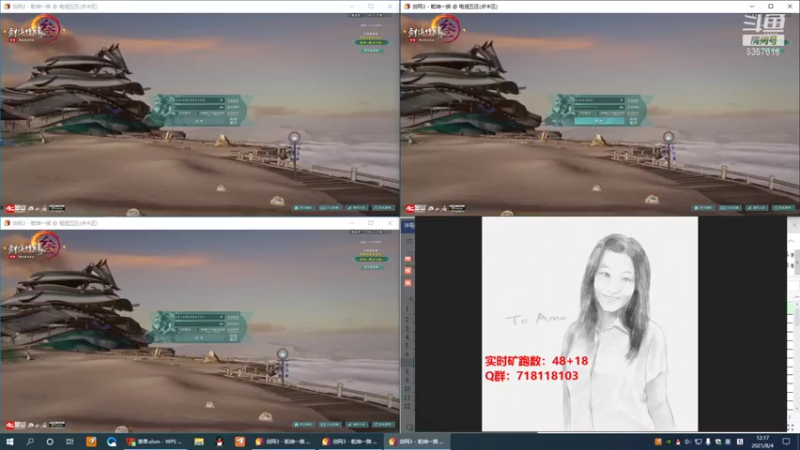Click microphone icon in system tray
800x450 pixels.
click(708, 441)
